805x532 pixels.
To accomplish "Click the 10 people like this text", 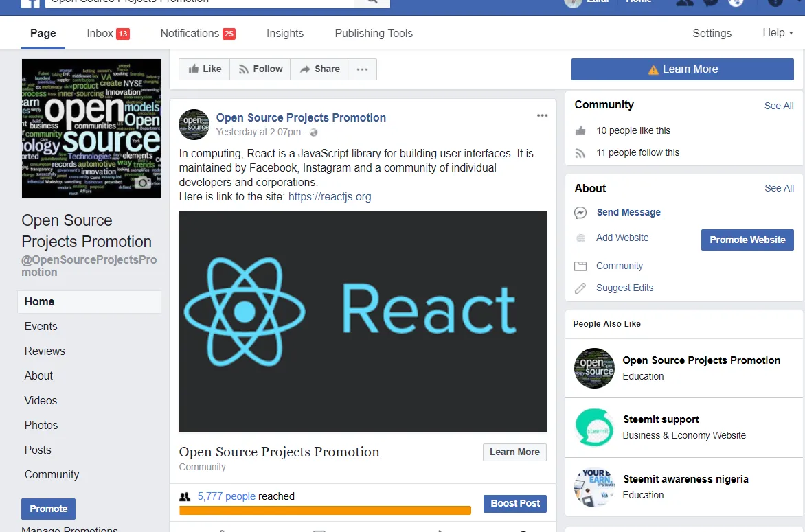I will pyautogui.click(x=633, y=131).
